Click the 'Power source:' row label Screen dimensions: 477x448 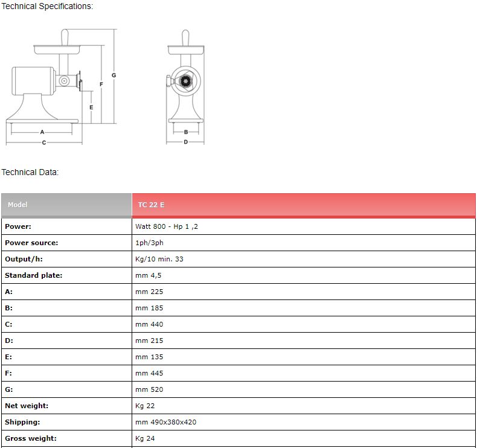(31, 243)
